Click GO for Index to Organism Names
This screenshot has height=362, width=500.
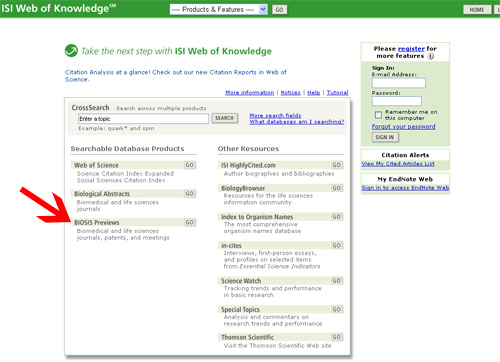click(x=337, y=217)
